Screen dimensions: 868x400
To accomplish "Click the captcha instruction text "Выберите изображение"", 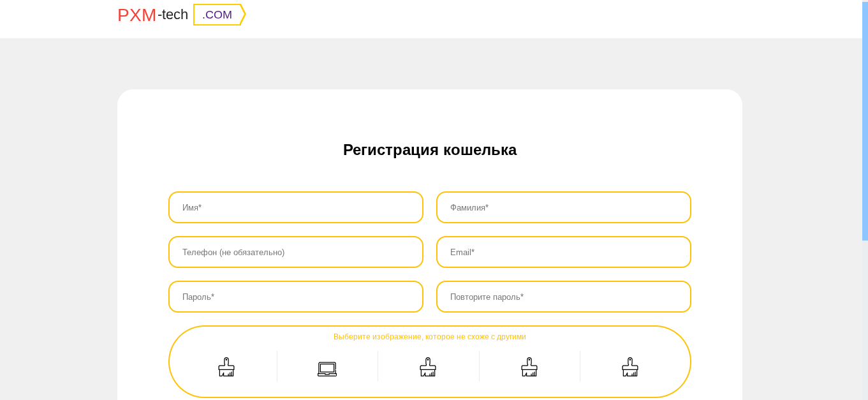I will (x=430, y=337).
